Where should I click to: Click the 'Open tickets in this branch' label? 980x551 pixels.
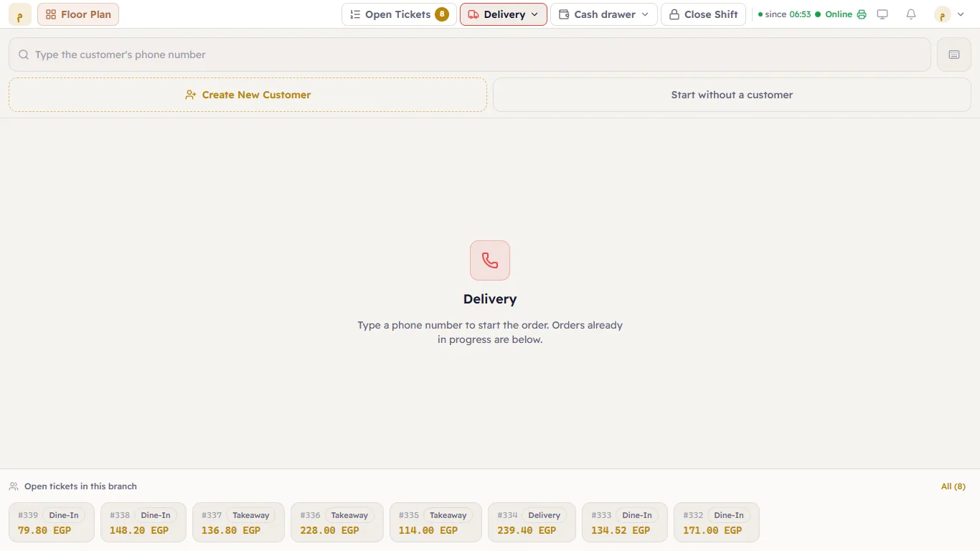(x=80, y=486)
